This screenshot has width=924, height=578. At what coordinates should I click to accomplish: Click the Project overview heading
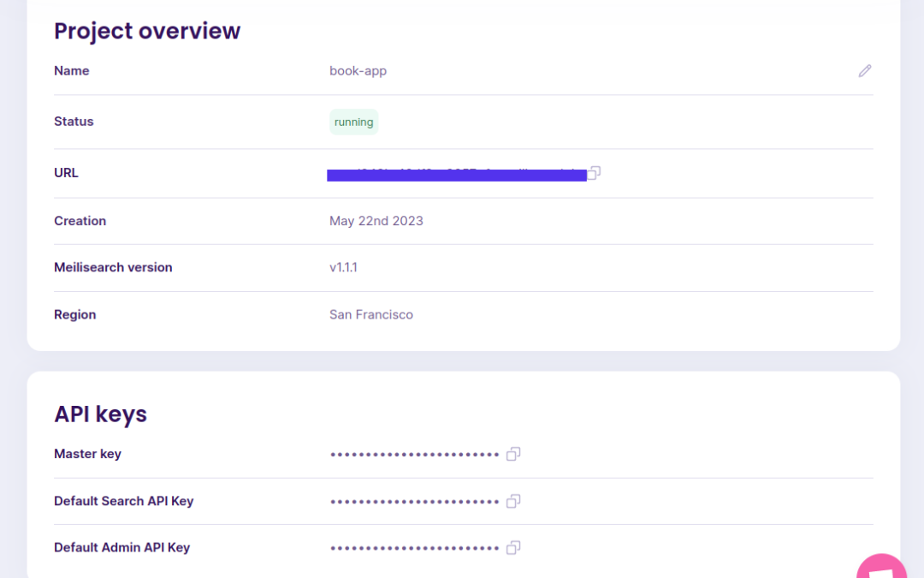[x=147, y=31]
